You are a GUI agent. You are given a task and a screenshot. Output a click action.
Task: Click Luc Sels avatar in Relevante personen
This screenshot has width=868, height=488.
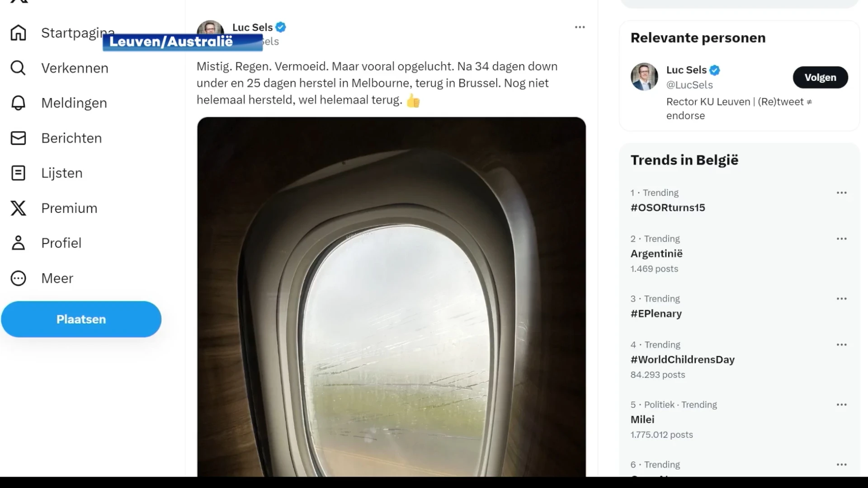644,77
